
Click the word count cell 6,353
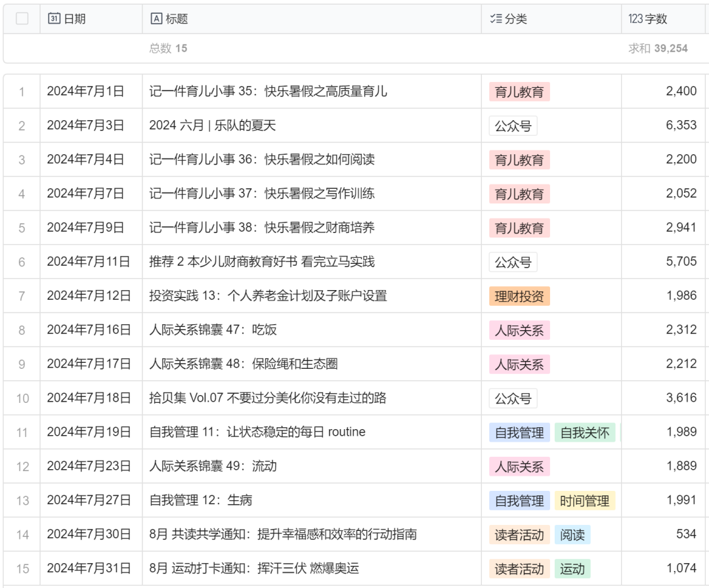pyautogui.click(x=681, y=125)
